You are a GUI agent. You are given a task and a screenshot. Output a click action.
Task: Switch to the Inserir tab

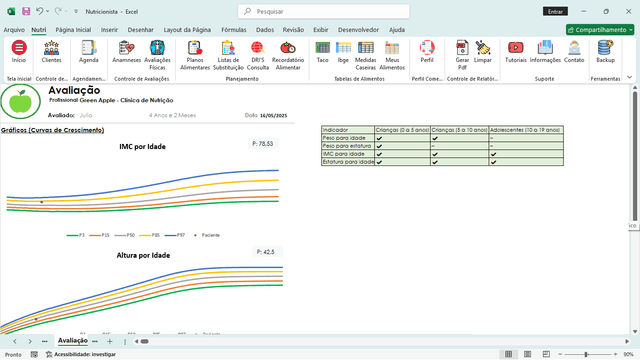pyautogui.click(x=109, y=30)
